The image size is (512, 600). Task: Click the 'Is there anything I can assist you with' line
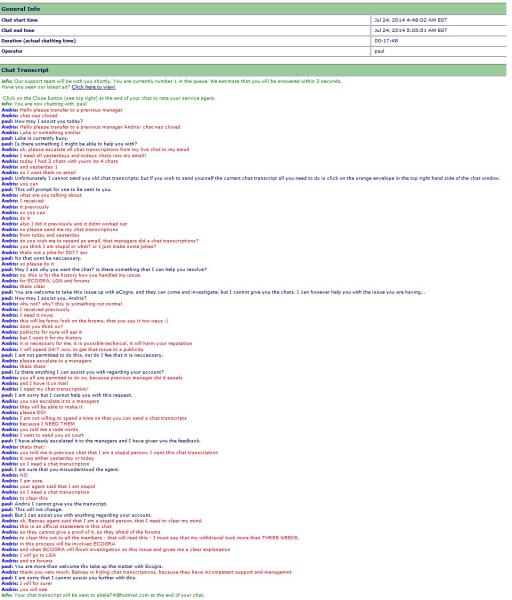click(83, 372)
